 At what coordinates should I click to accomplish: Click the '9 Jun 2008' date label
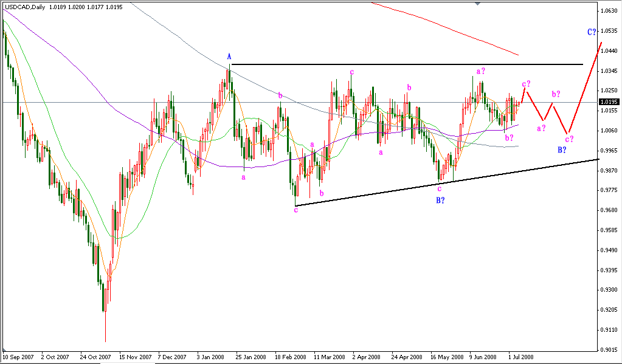coord(483,357)
